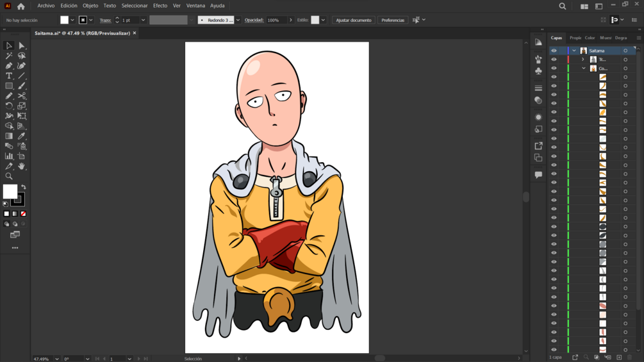Open the zoom level dropdown at bottom
Viewport: 644px width, 362px height.
pyautogui.click(x=56, y=359)
